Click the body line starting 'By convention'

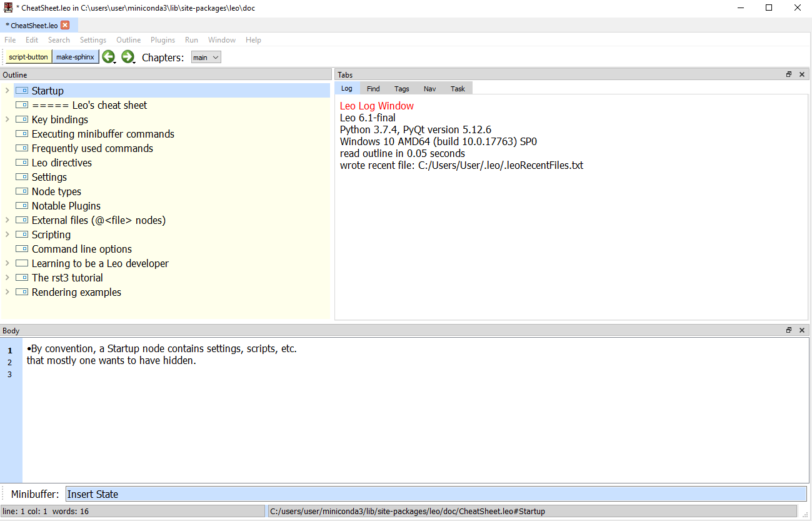point(162,348)
